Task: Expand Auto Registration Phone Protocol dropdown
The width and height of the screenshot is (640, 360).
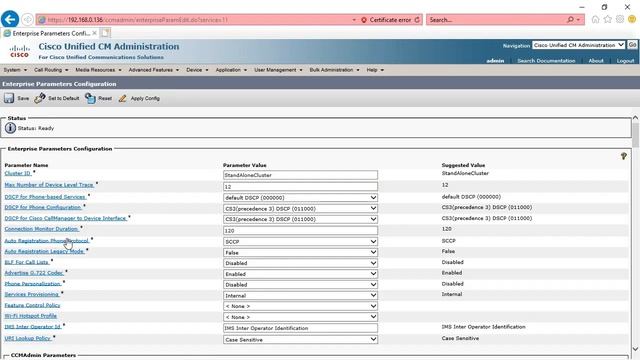Action: [x=300, y=242]
